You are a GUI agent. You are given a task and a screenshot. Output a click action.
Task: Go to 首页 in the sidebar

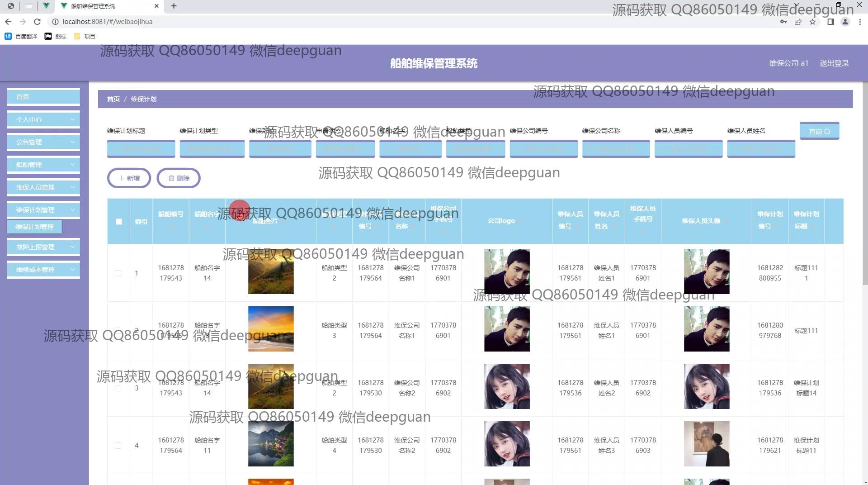[x=43, y=97]
